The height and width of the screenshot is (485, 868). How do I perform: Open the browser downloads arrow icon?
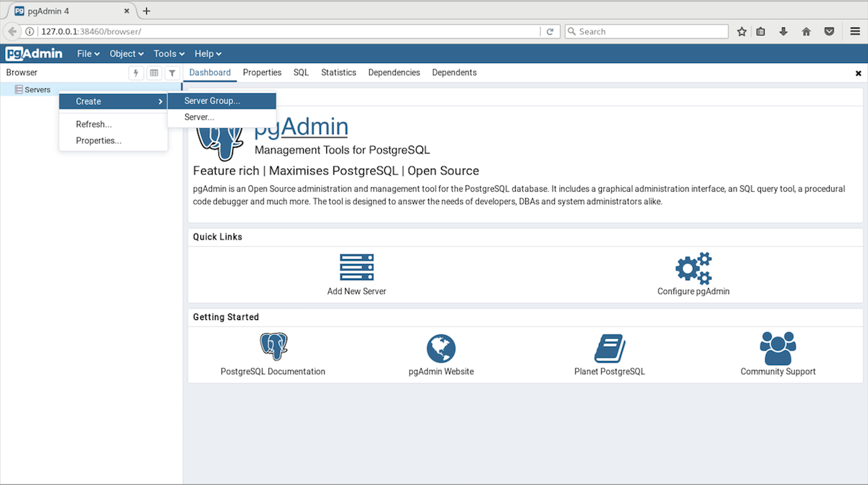pyautogui.click(x=783, y=32)
